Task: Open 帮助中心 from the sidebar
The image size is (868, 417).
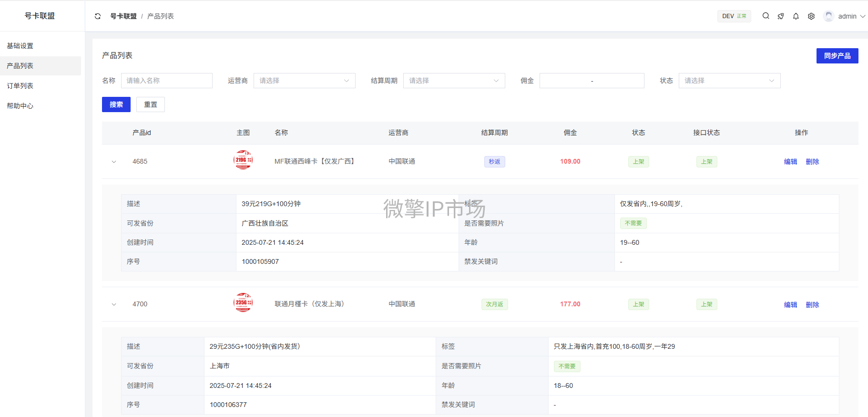Action: [20, 106]
